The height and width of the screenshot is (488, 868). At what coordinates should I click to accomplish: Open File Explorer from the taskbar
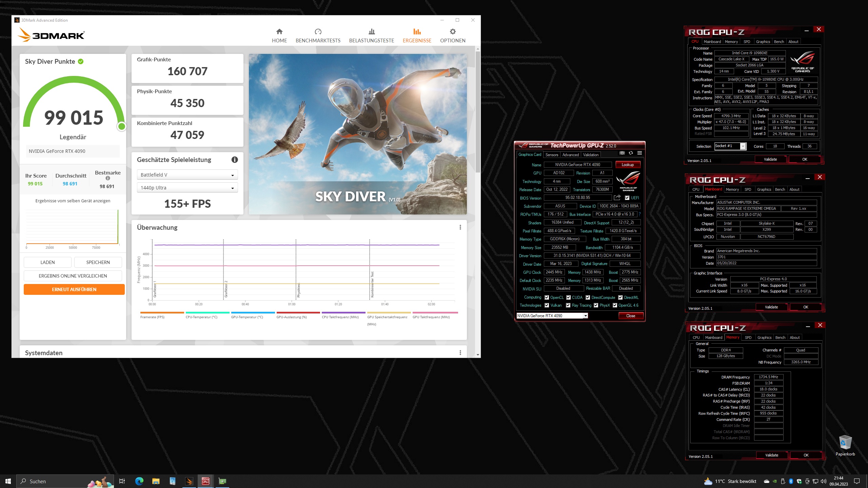[156, 481]
